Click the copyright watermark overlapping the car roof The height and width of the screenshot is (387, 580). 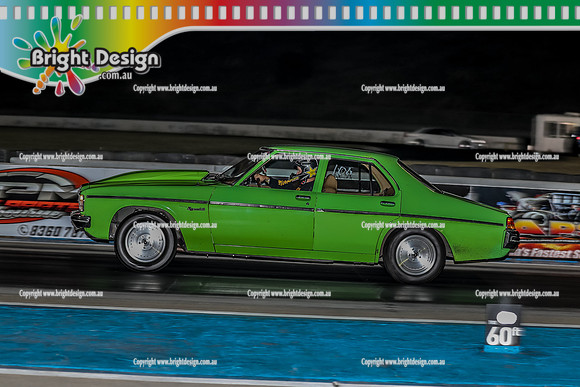[289, 157]
